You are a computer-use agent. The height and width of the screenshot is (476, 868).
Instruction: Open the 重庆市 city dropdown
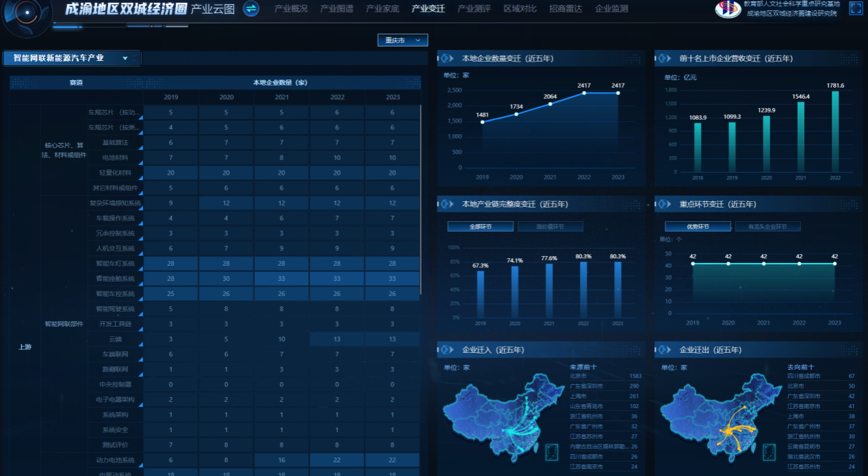tap(403, 40)
